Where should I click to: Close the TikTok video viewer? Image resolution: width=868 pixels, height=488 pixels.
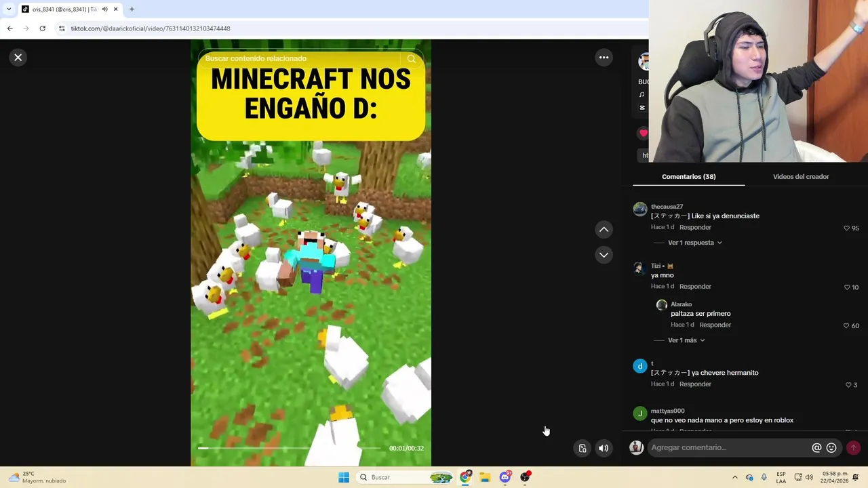(x=18, y=58)
